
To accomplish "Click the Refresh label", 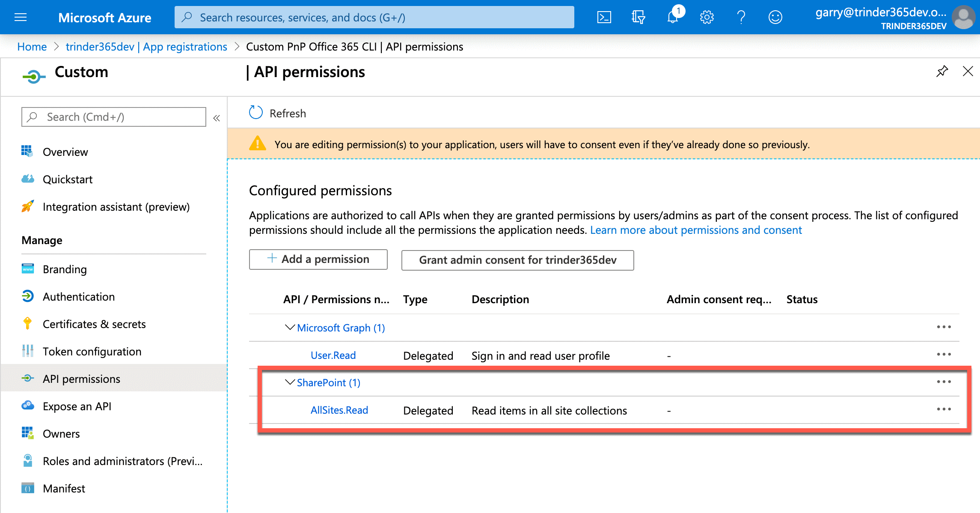I will coord(288,113).
